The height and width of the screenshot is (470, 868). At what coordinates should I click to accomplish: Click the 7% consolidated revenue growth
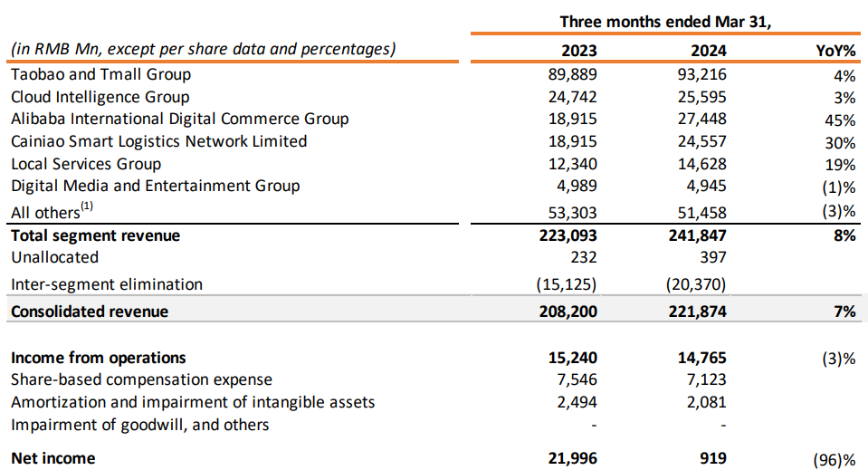click(x=844, y=312)
